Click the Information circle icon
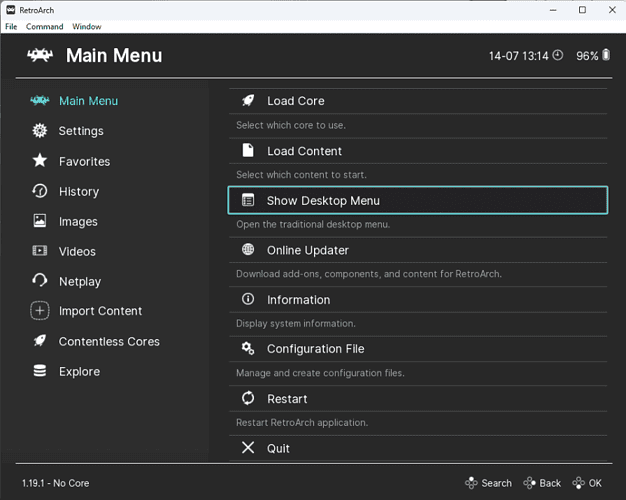Screen dimensions: 626x500 [x=248, y=299]
